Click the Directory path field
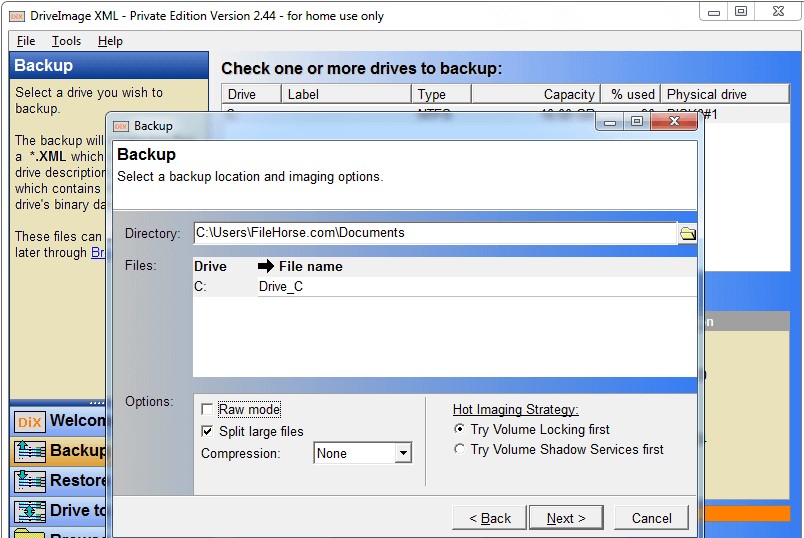Viewport: 804px width, 538px height. pyautogui.click(x=435, y=233)
